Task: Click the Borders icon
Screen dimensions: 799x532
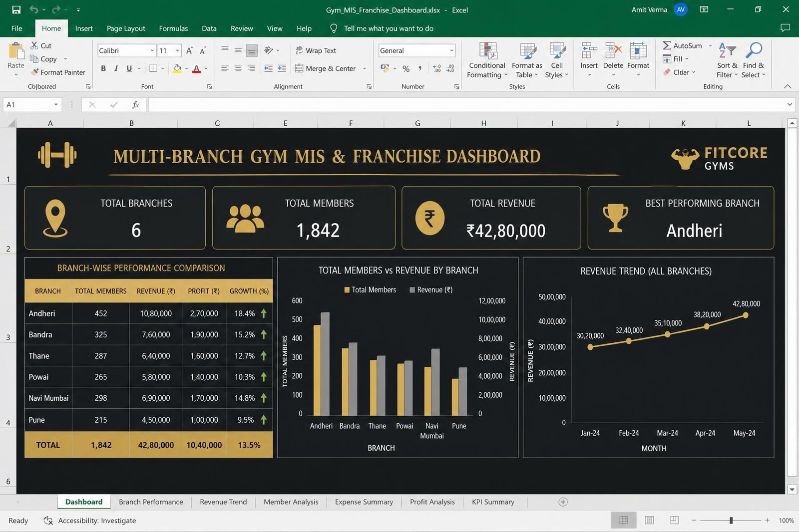Action: [x=153, y=68]
